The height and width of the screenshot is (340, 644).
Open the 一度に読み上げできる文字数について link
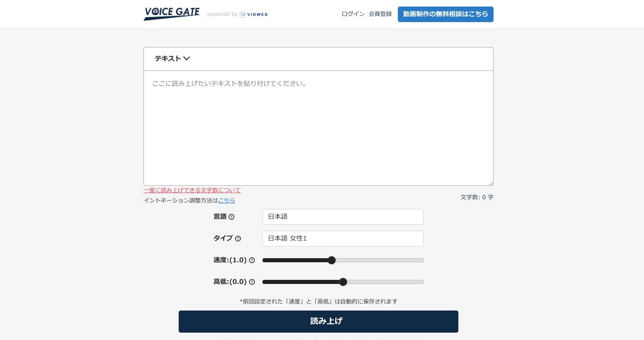coord(192,190)
